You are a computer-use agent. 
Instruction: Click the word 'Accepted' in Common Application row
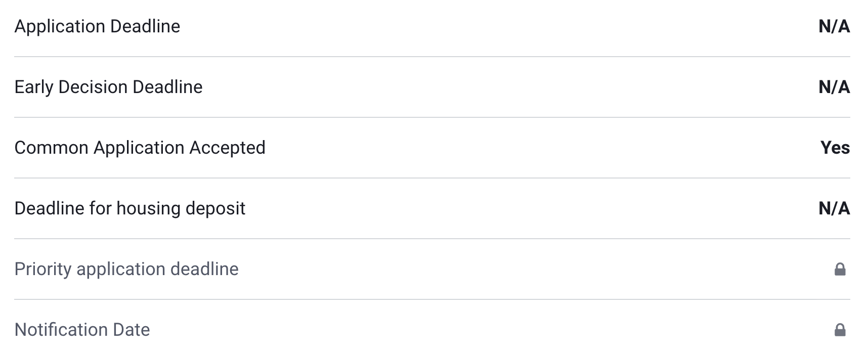tap(227, 148)
